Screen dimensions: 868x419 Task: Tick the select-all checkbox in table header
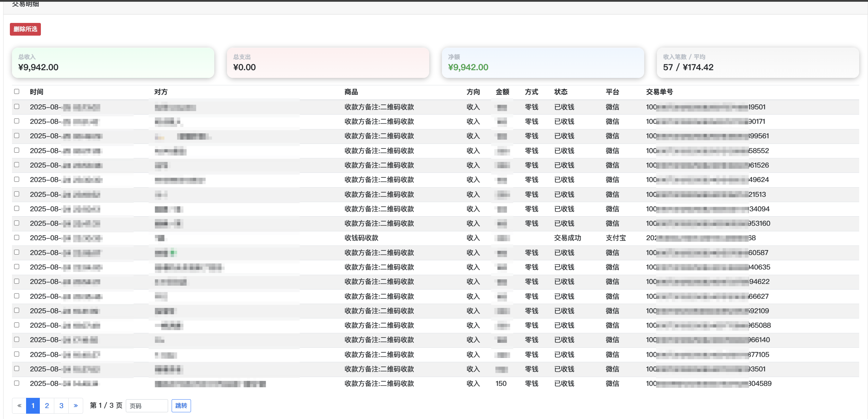(17, 92)
